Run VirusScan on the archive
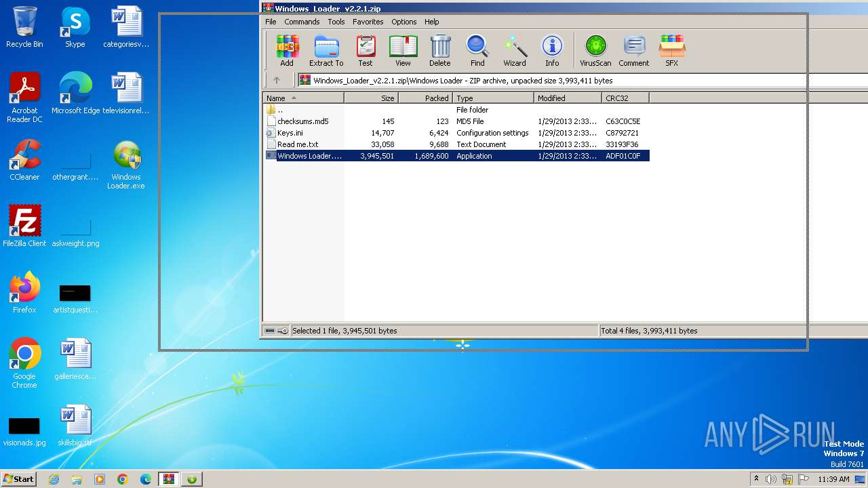This screenshot has width=868, height=488. [x=595, y=51]
